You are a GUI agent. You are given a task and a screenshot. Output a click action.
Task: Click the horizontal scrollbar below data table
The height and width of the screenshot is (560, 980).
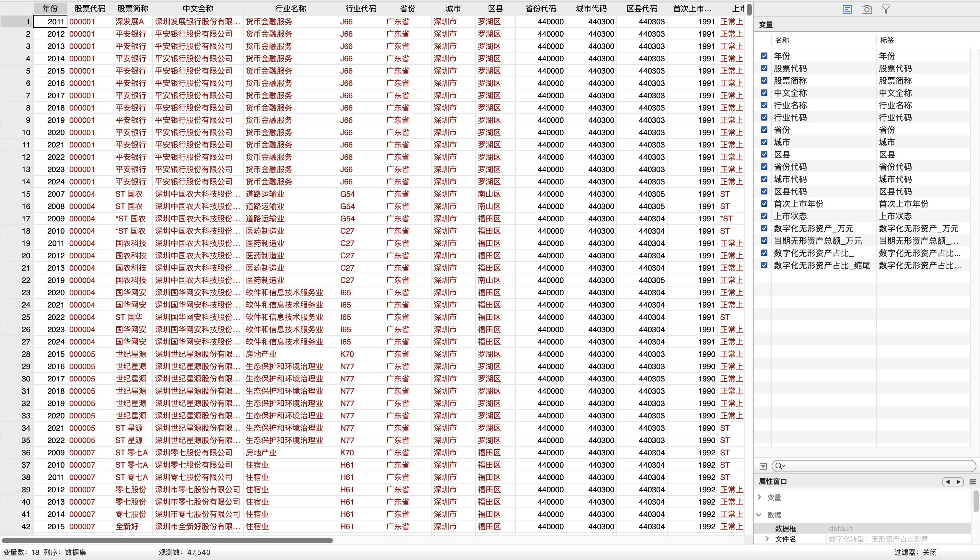[167, 540]
